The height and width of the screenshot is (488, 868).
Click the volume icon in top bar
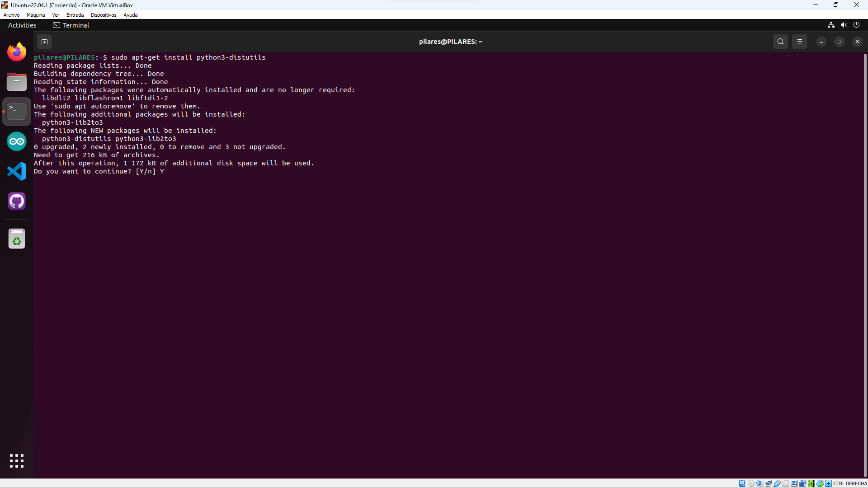[844, 25]
